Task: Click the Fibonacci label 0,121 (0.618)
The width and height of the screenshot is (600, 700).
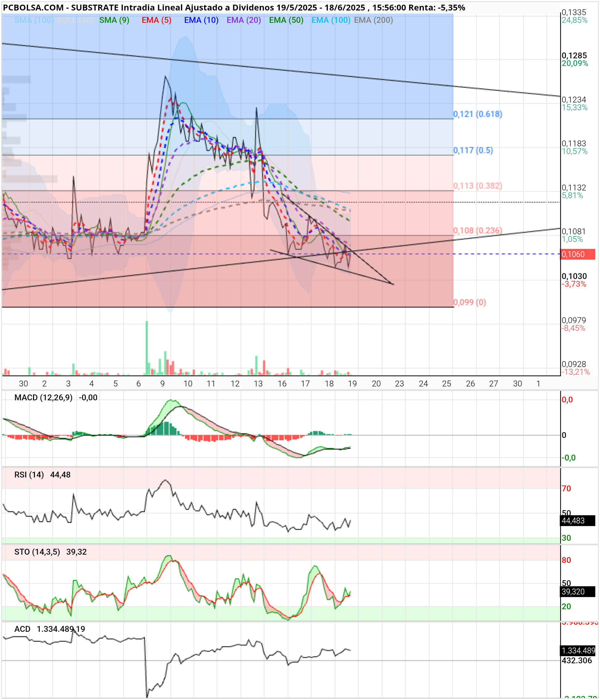Action: pyautogui.click(x=478, y=114)
